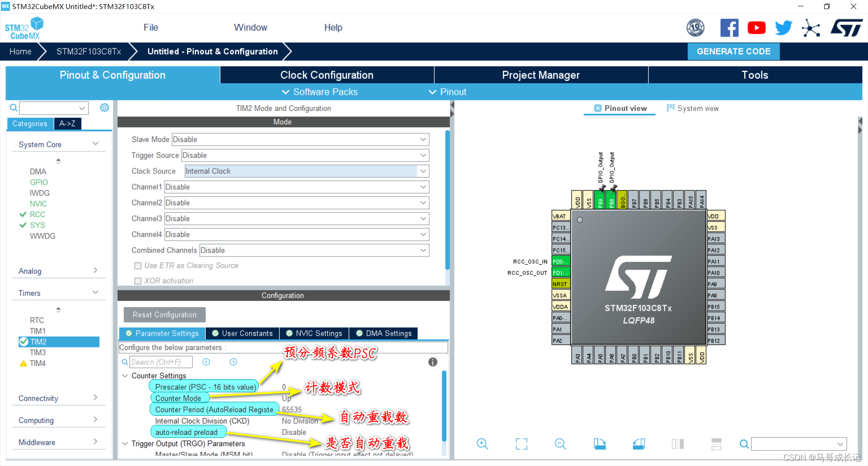The image size is (868, 466).
Task: Enable Use ETR as Clearing Source
Action: [x=138, y=266]
